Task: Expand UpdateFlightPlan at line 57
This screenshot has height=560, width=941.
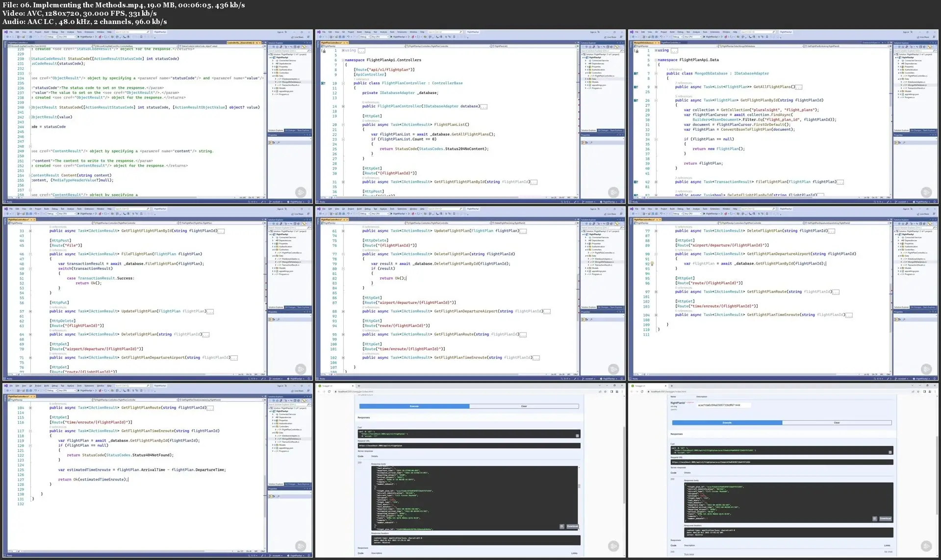Action: point(30,311)
